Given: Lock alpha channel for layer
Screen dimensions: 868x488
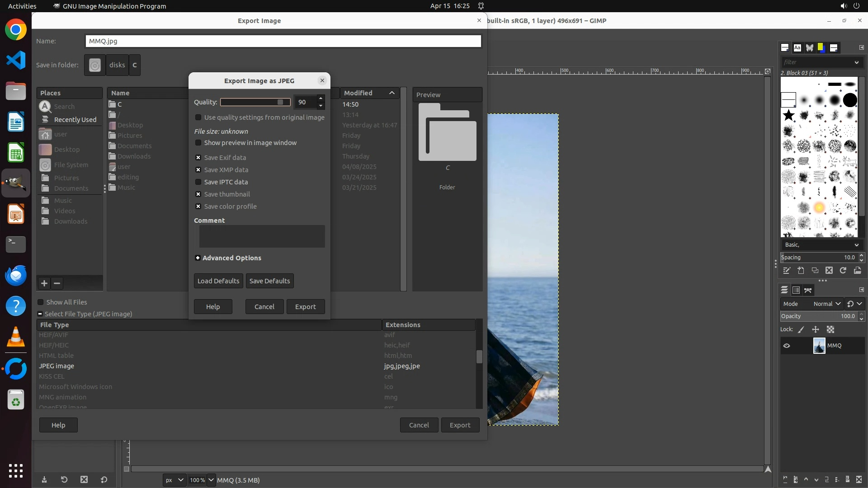Looking at the screenshot, I should click(830, 330).
